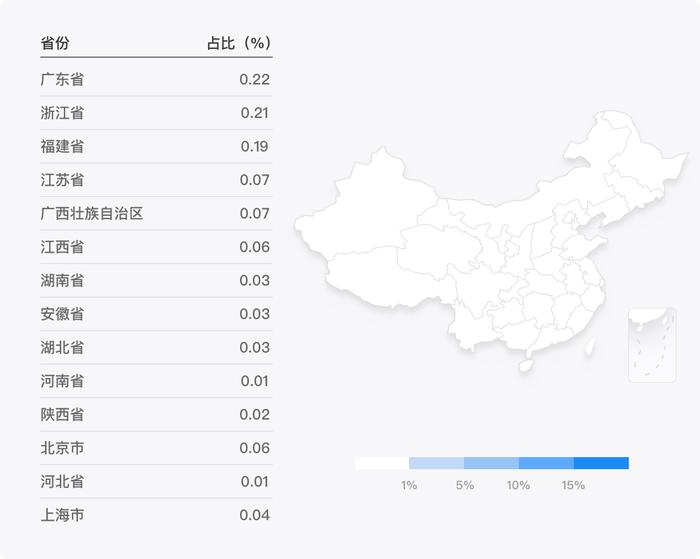
Task: Select the 广西壮族自治区 row label
Action: click(x=92, y=213)
